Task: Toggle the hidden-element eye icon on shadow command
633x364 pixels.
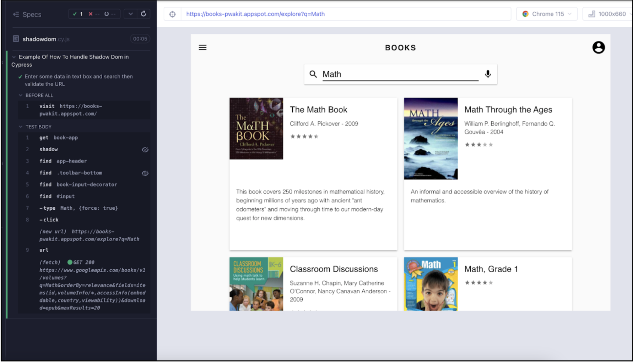Action: [145, 150]
